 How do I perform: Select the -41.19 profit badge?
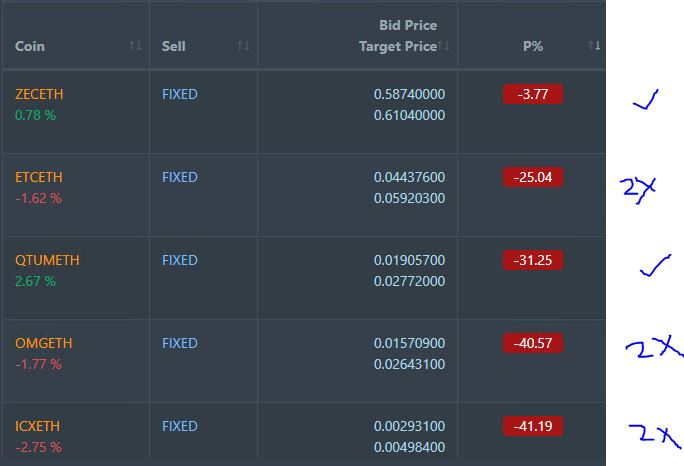533,426
